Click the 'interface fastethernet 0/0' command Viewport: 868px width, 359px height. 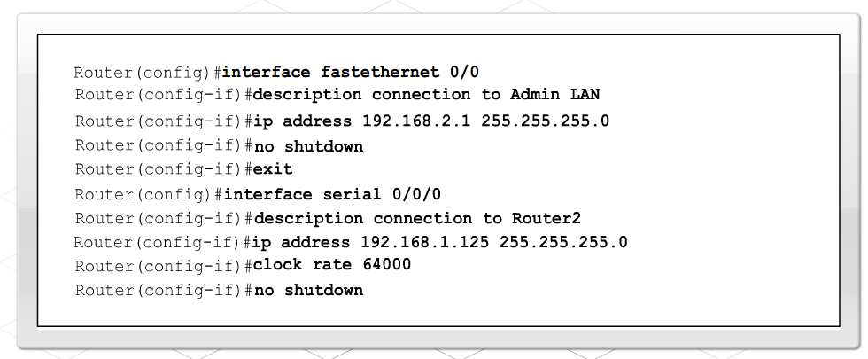350,73
